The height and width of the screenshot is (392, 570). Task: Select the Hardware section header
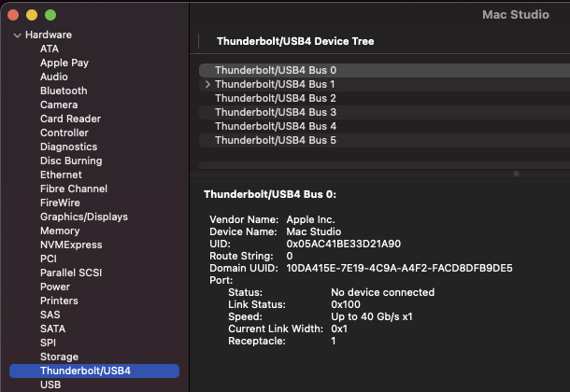tap(49, 35)
